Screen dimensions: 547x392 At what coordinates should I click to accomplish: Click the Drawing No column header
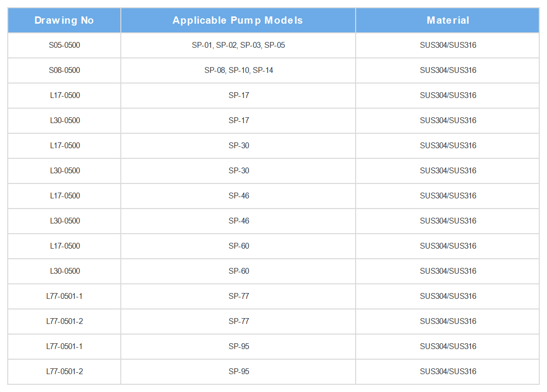point(64,20)
